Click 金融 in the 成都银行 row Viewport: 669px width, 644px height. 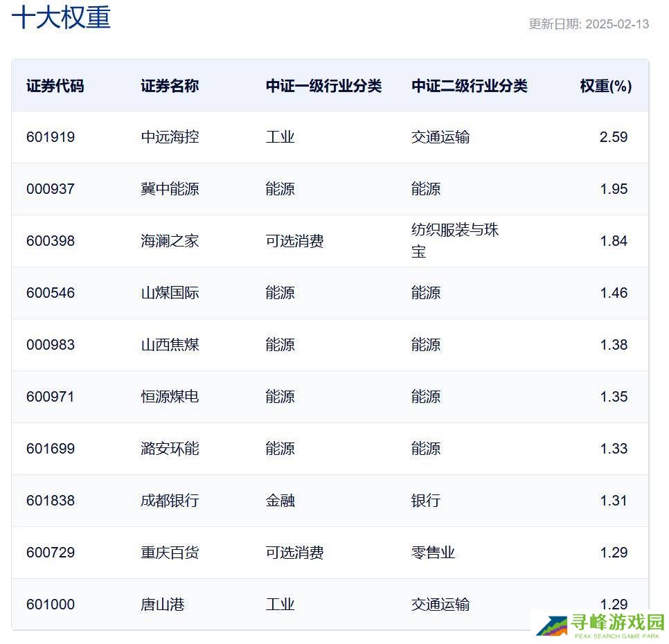(280, 501)
